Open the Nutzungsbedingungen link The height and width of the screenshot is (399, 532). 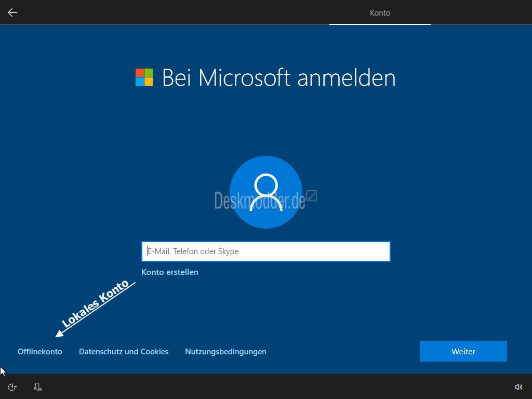pyautogui.click(x=225, y=352)
